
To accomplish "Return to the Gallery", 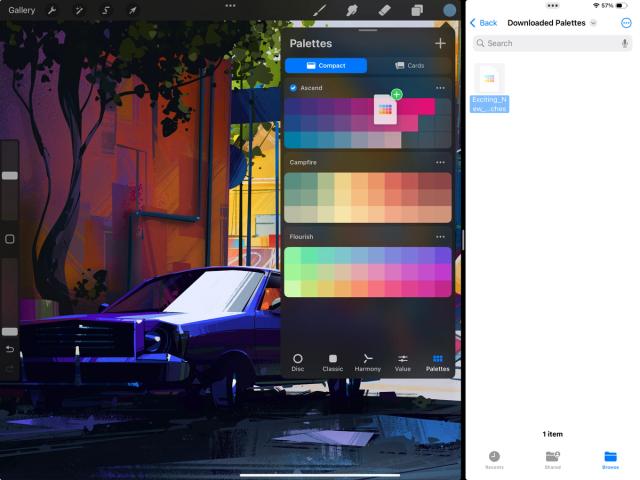I will [22, 10].
